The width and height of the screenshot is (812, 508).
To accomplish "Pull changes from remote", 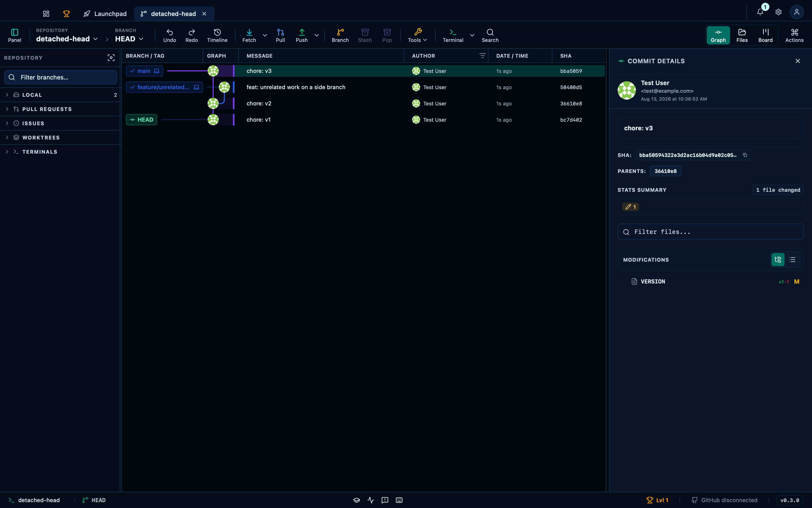I will click(x=280, y=35).
